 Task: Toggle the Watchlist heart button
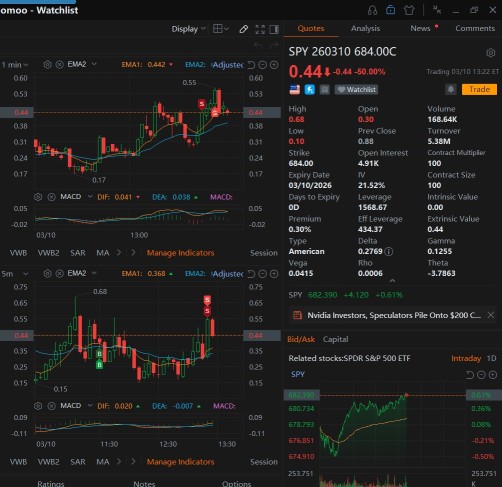tap(356, 90)
